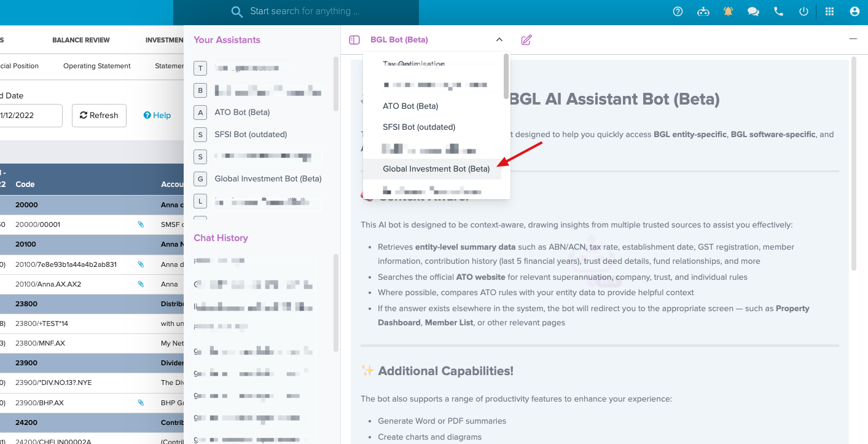The height and width of the screenshot is (444, 868).
Task: Open attachment icon for 20100/Anna.AX.AX2
Action: [x=141, y=284]
